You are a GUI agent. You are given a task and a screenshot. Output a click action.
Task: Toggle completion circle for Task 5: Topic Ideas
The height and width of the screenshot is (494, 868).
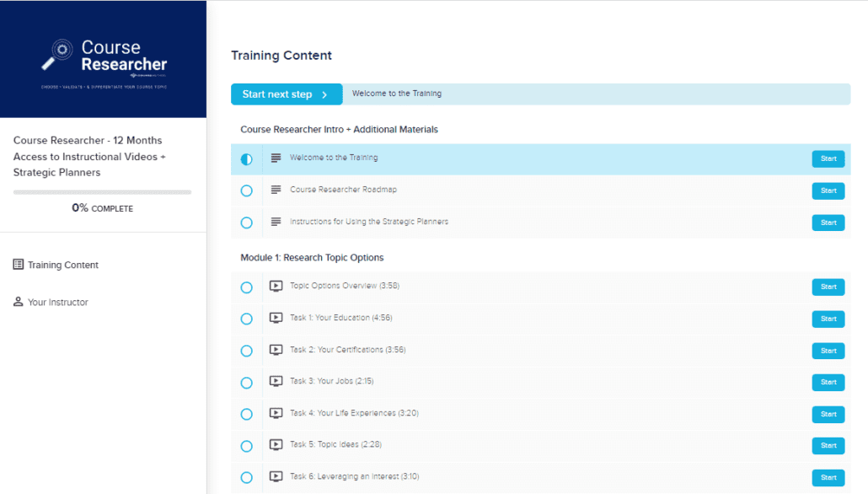tap(246, 446)
